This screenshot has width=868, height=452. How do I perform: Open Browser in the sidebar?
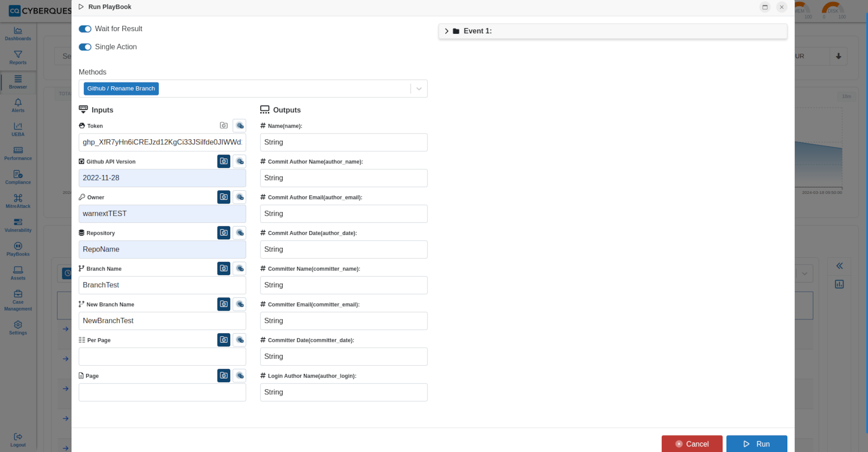[18, 82]
